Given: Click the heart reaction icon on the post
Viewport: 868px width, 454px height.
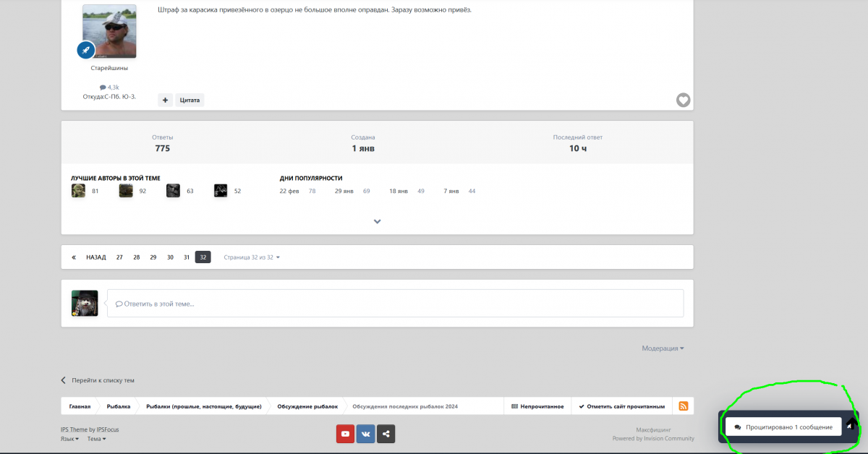Looking at the screenshot, I should (683, 100).
